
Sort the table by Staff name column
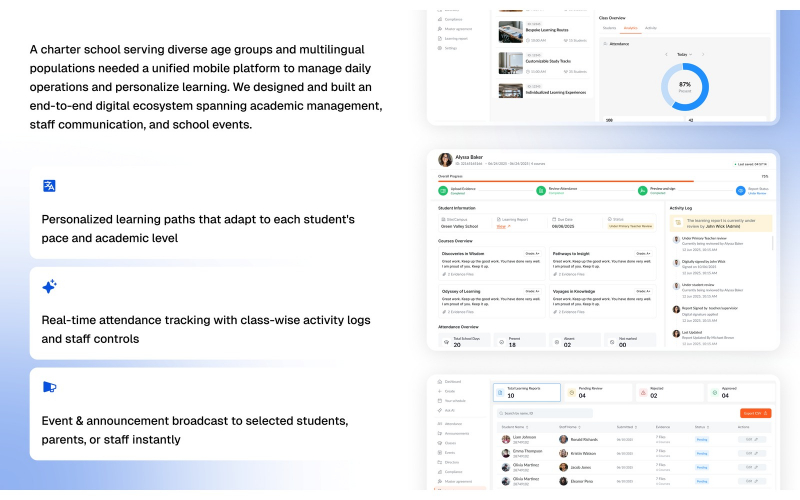(x=570, y=427)
